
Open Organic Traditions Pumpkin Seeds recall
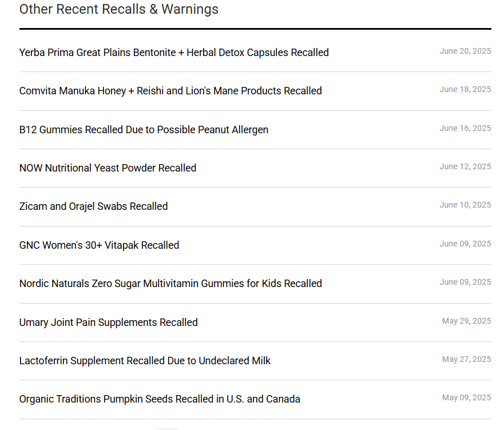pyautogui.click(x=160, y=399)
